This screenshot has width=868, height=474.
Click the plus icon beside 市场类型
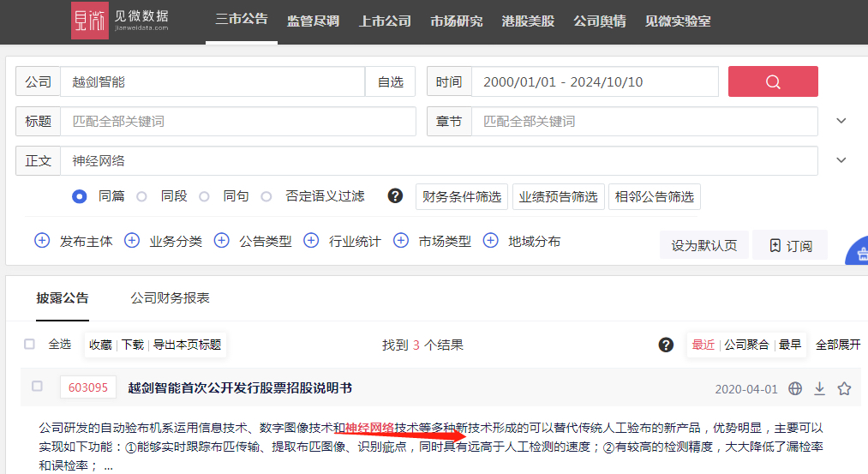coord(401,240)
